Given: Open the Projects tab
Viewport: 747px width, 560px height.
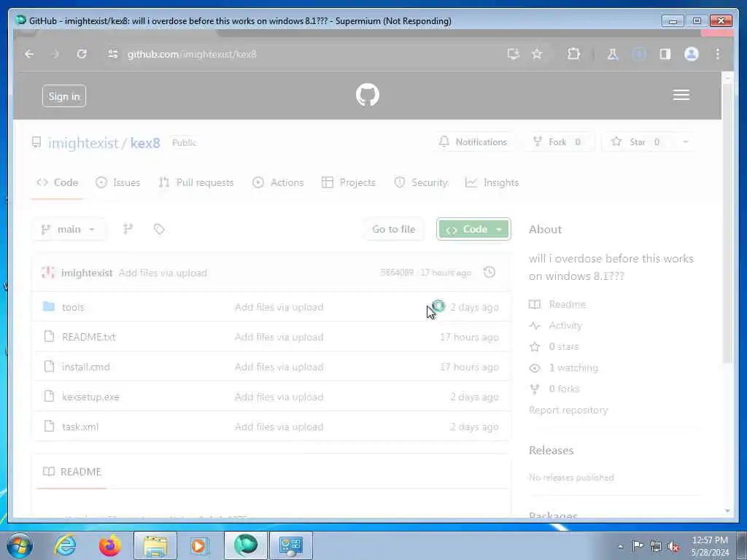Looking at the screenshot, I should point(349,182).
